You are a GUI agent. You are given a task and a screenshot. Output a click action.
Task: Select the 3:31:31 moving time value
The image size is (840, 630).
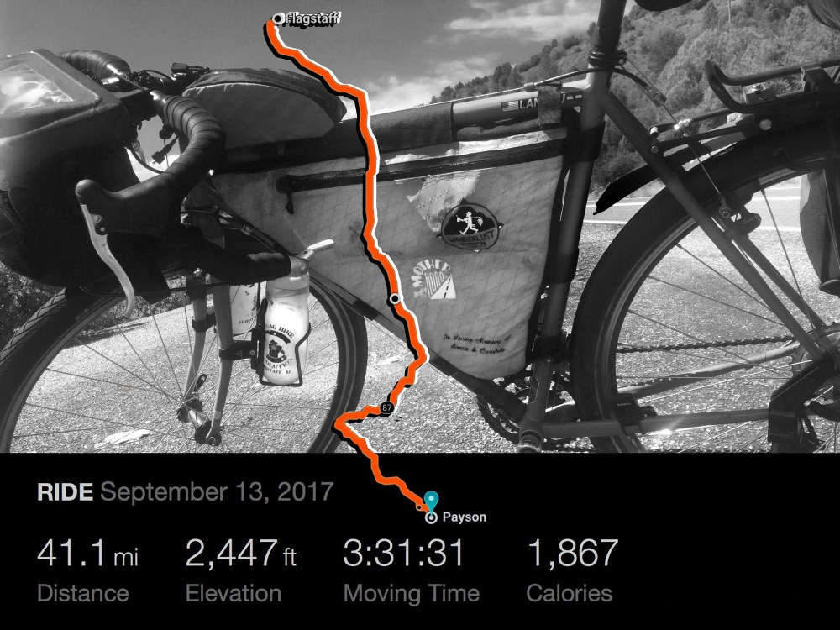[403, 554]
